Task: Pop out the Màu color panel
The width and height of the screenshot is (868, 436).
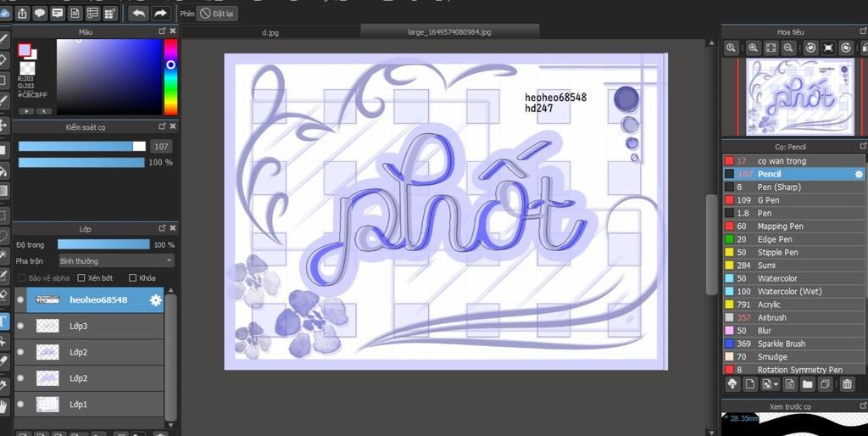Action: [162, 31]
